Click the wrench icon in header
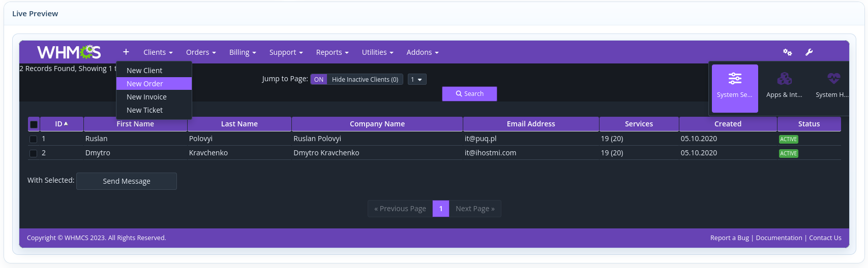 (809, 52)
